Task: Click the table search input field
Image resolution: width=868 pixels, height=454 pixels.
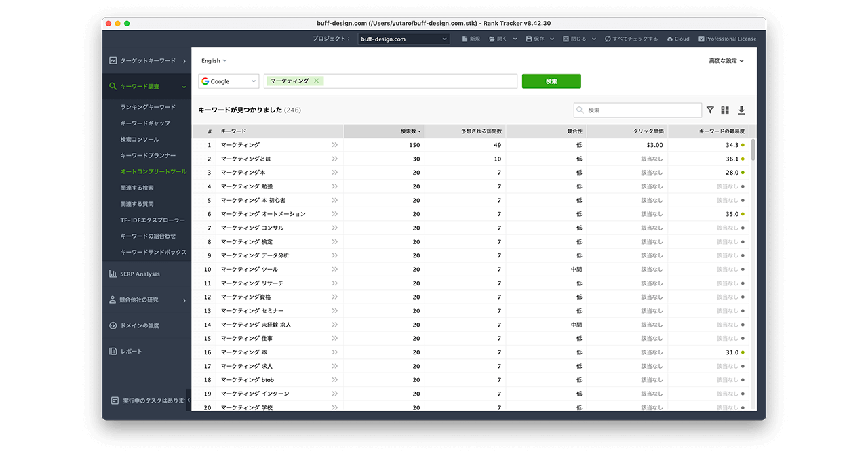Action: (x=642, y=110)
